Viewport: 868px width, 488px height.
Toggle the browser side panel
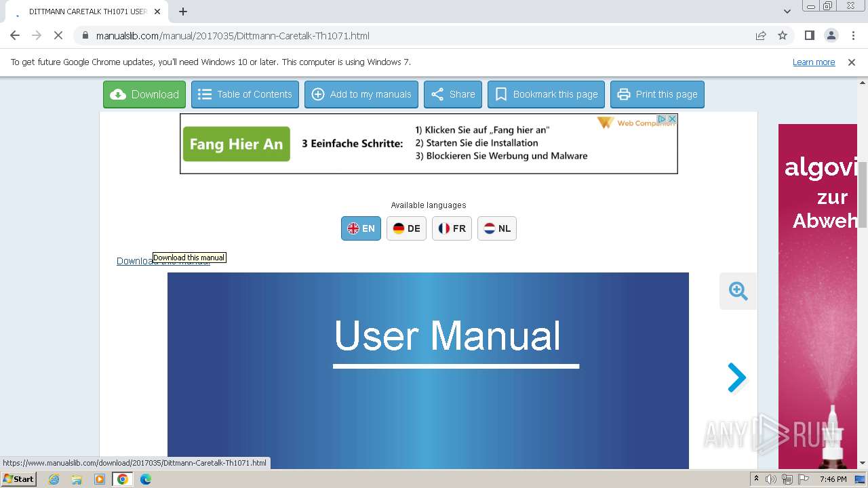pos(810,35)
